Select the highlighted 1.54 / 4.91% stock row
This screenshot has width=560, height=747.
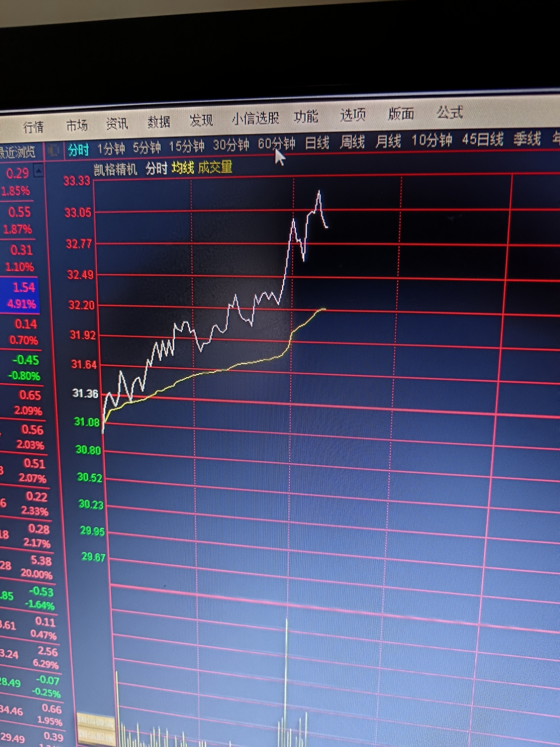coord(21,295)
